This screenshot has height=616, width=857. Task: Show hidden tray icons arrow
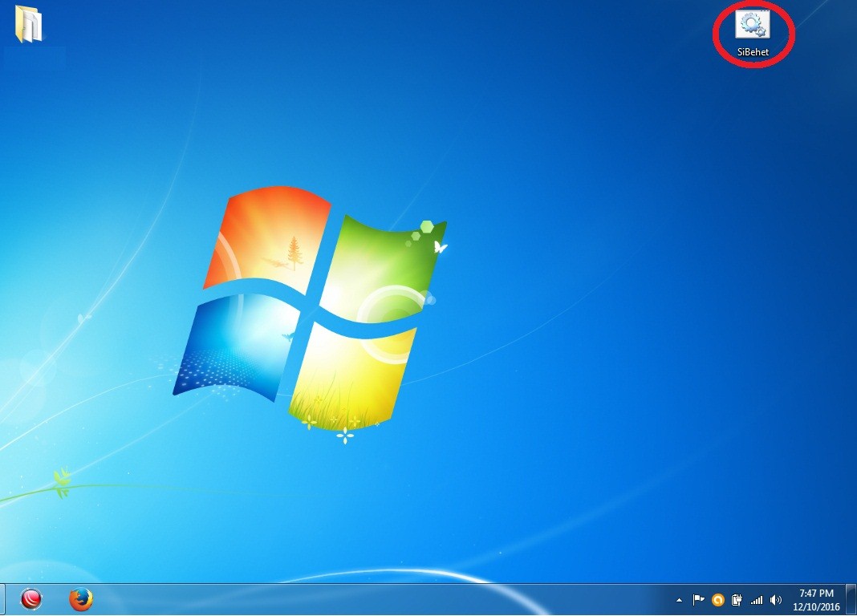pyautogui.click(x=680, y=600)
